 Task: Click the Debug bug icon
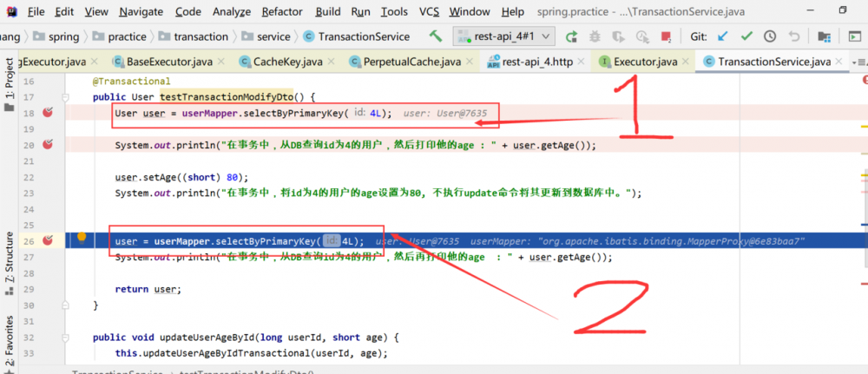595,36
